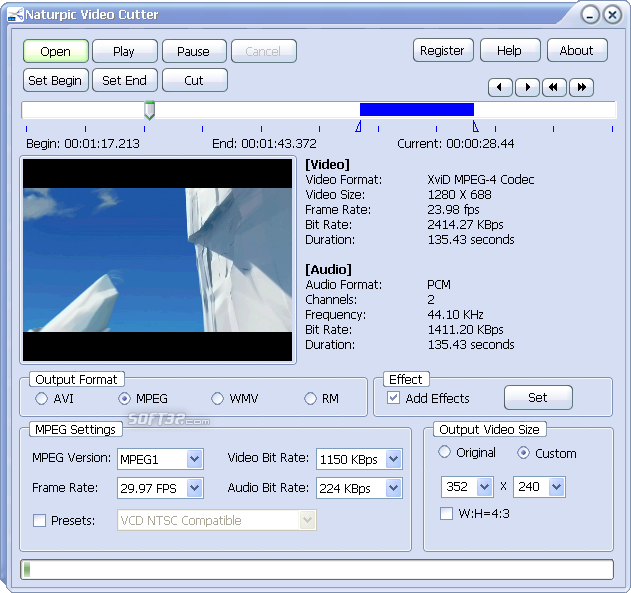The width and height of the screenshot is (631, 593).
Task: Click the Set End button
Action: coord(124,80)
